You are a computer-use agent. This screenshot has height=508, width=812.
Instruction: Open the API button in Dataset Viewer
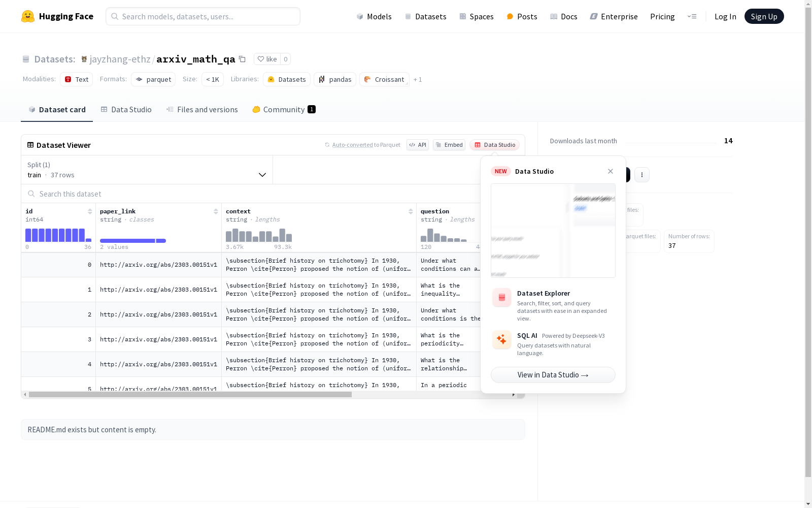(x=418, y=145)
